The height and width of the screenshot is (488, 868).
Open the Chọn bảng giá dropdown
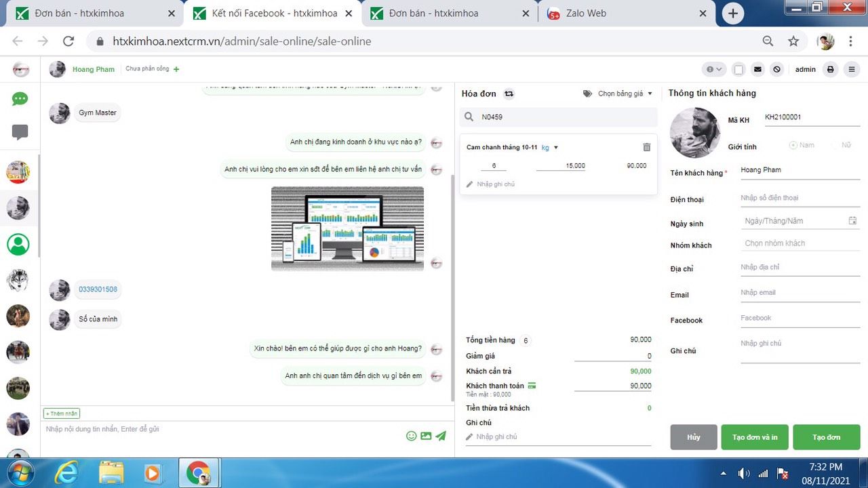click(618, 94)
